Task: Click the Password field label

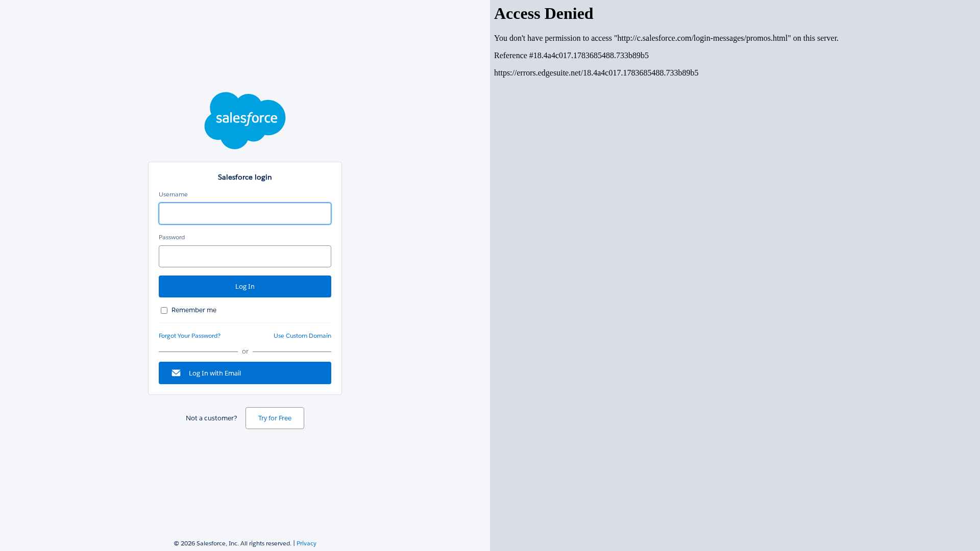Action: [x=171, y=237]
